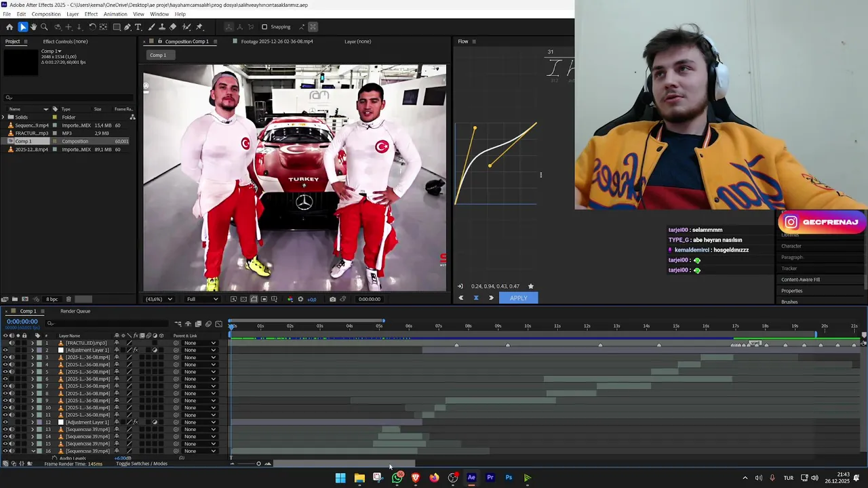Open Parent None dropdown for layer 14
The height and width of the screenshot is (488, 868).
(x=199, y=436)
